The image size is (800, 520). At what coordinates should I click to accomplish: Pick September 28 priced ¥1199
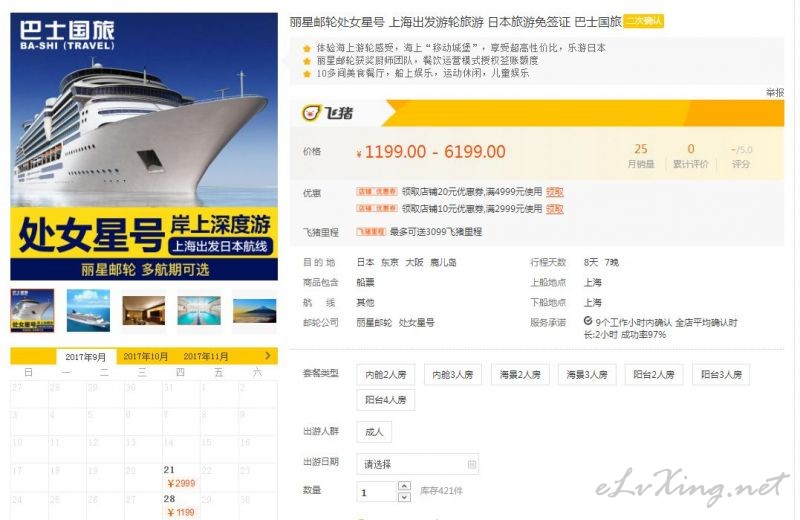(181, 506)
